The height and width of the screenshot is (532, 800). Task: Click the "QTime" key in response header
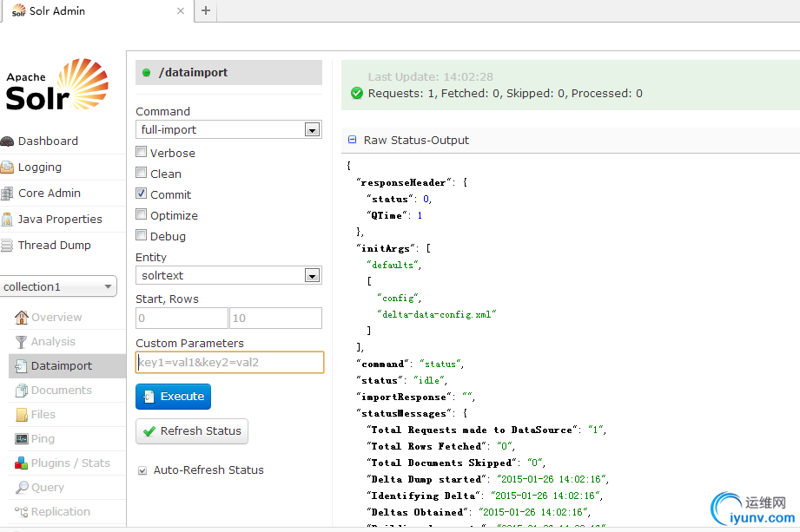pyautogui.click(x=387, y=215)
